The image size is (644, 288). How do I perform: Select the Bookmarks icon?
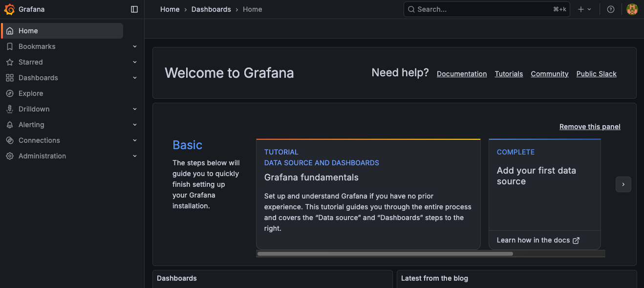coord(10,46)
